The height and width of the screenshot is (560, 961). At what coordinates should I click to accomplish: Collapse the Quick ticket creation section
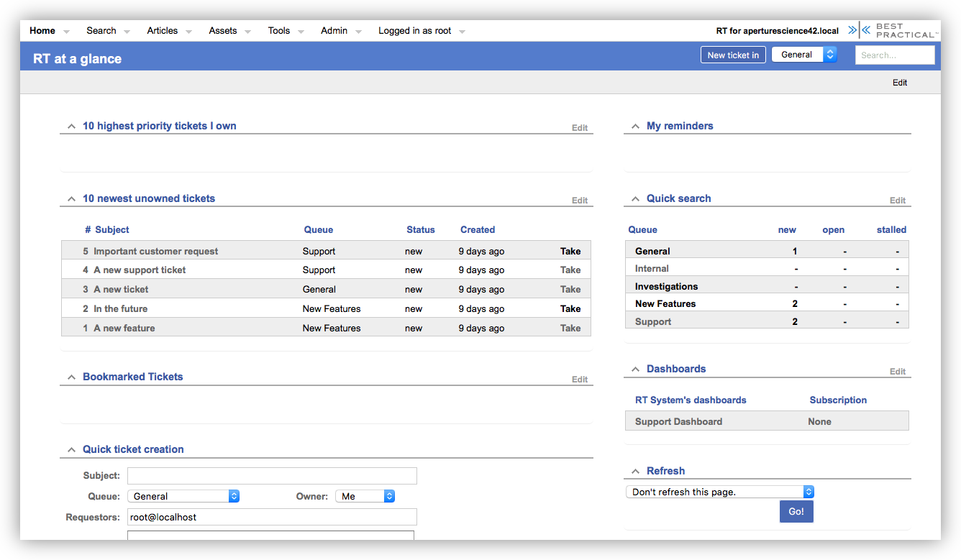coord(71,450)
